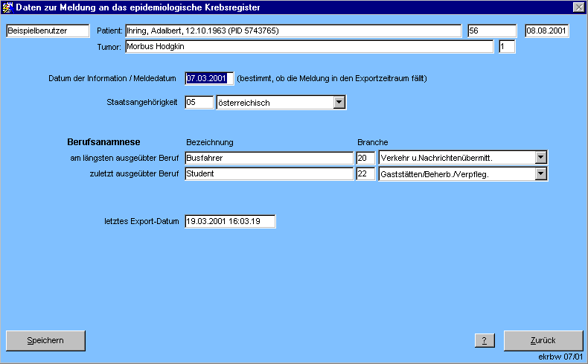Click the branch code field 20

(x=365, y=157)
